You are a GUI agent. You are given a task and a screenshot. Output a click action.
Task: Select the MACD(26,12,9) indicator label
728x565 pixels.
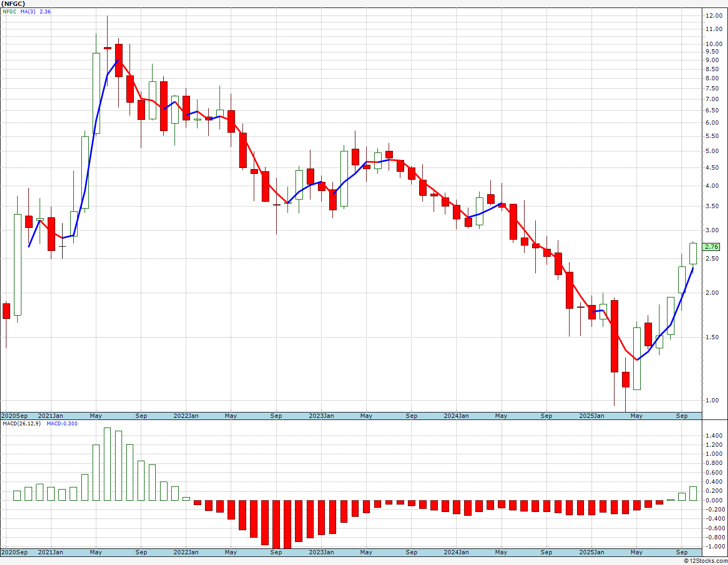[21, 423]
